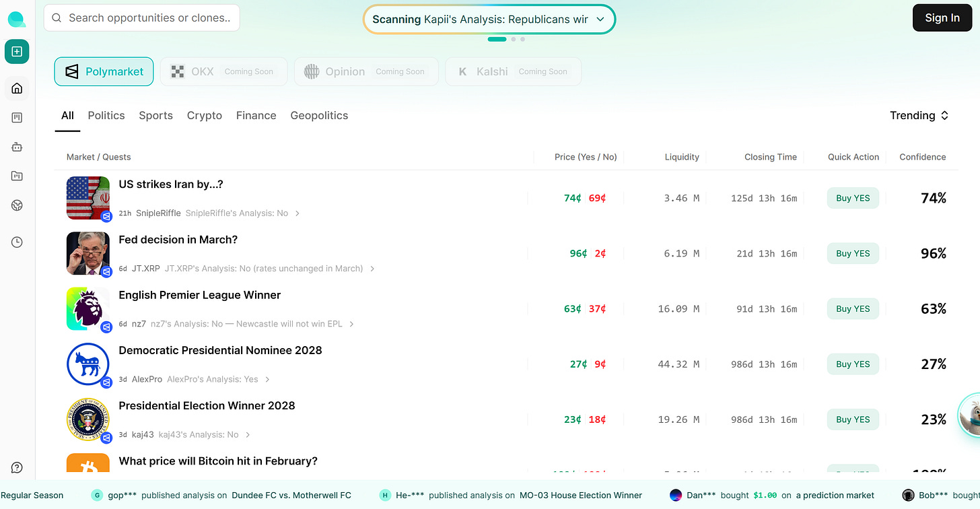Switch to the Finance tab
The height and width of the screenshot is (509, 980).
(256, 116)
